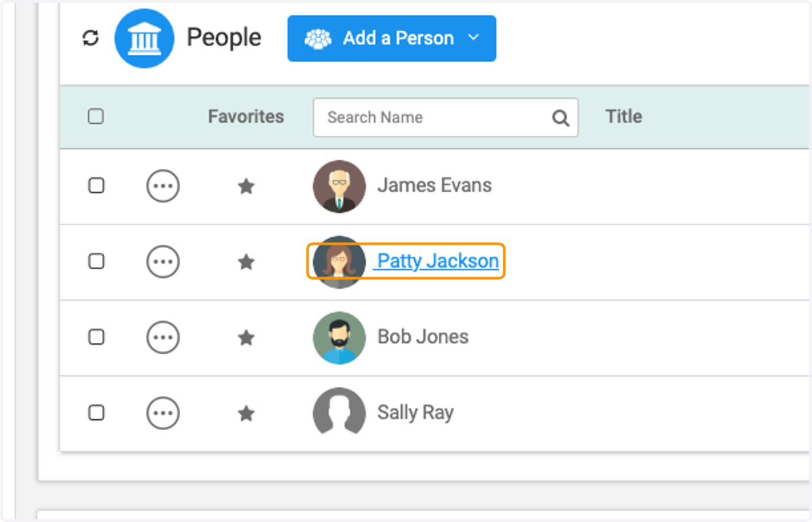812x522 pixels.
Task: Check the Sally Ray row checkbox
Action: click(96, 412)
